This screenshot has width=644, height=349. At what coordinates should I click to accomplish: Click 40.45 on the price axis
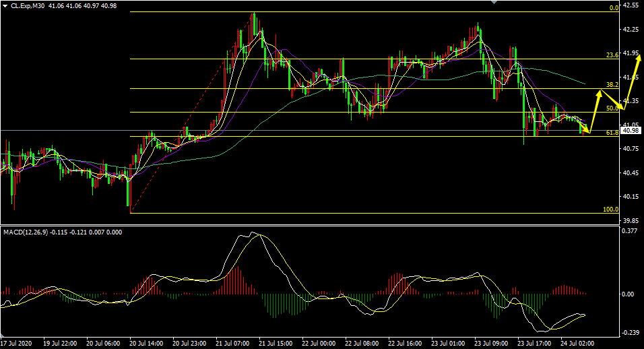click(x=631, y=173)
